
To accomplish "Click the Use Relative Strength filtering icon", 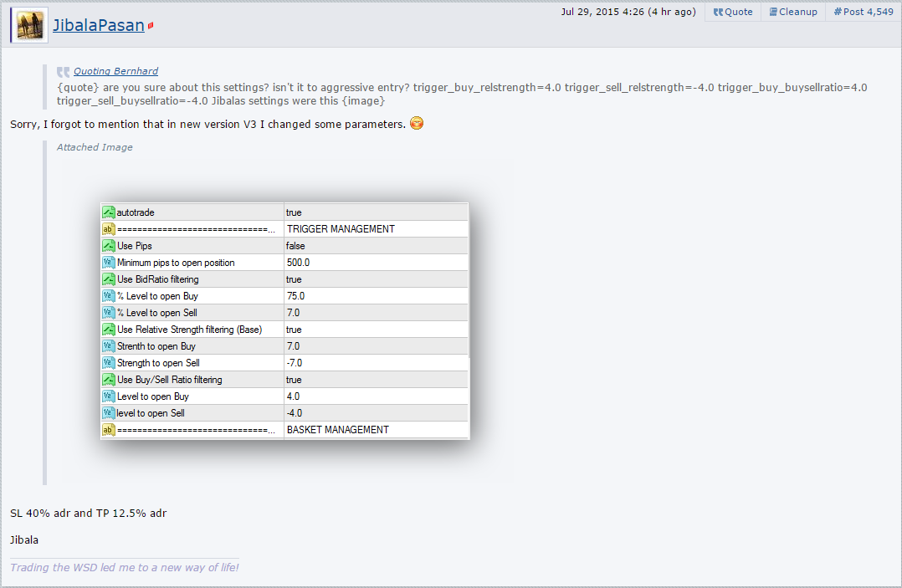I will click(x=109, y=329).
